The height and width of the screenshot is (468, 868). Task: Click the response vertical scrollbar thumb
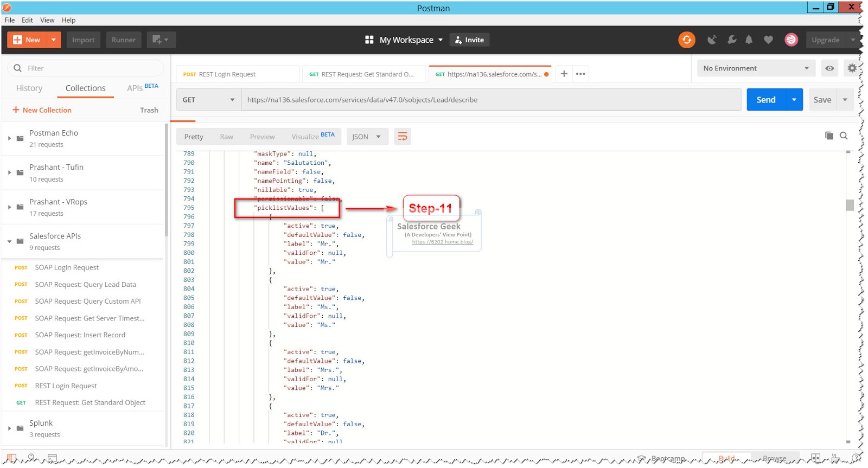850,205
